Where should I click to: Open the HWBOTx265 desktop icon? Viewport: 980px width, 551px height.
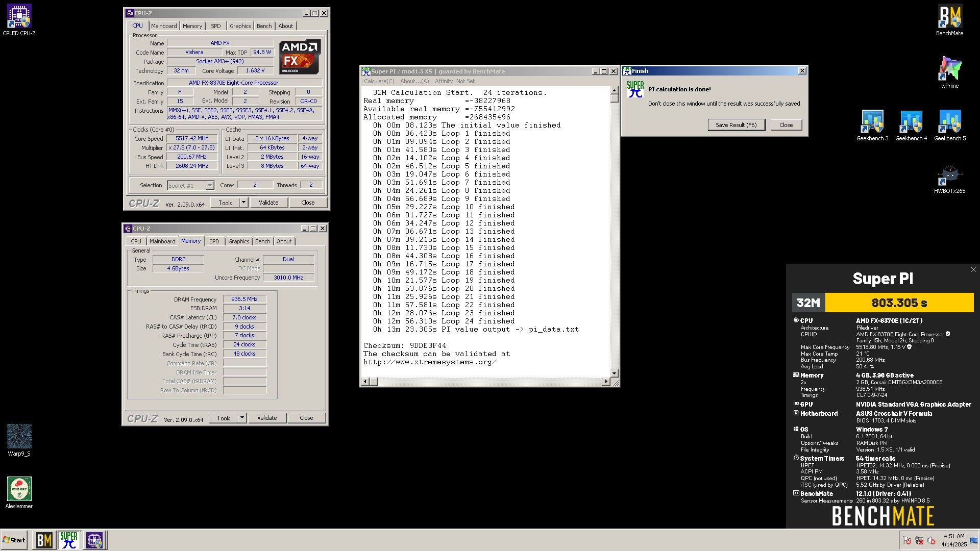[x=949, y=179]
